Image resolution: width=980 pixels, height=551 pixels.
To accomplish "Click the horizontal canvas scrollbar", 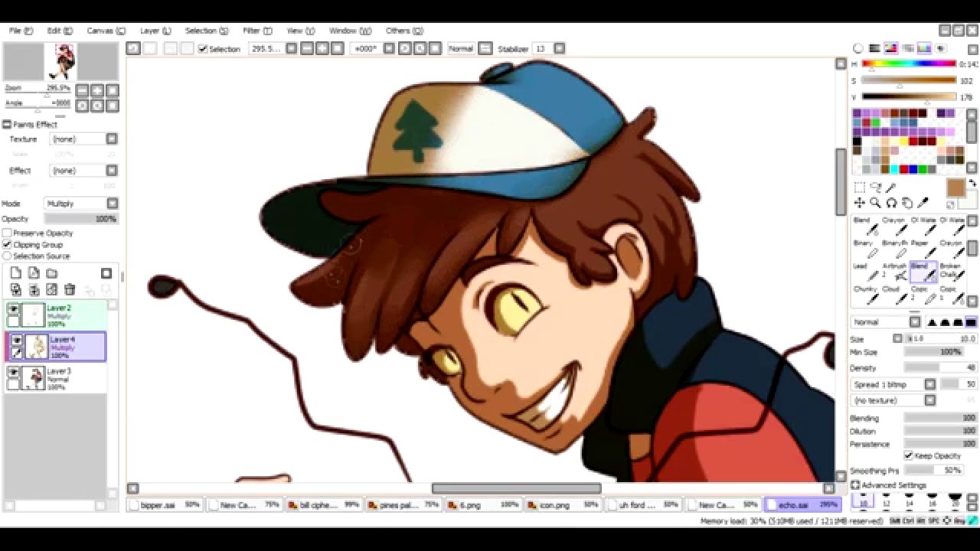I will 516,488.
